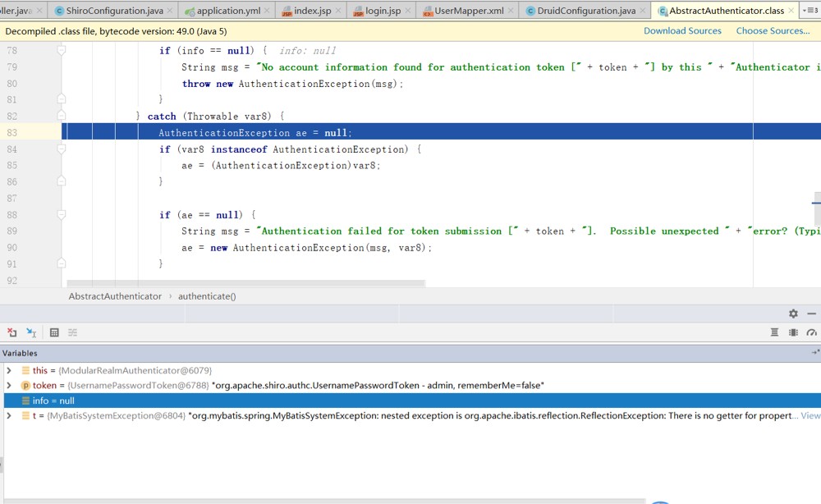Click the restore layout icon in debug toolbar
Image resolution: width=821 pixels, height=504 pixels.
774,332
